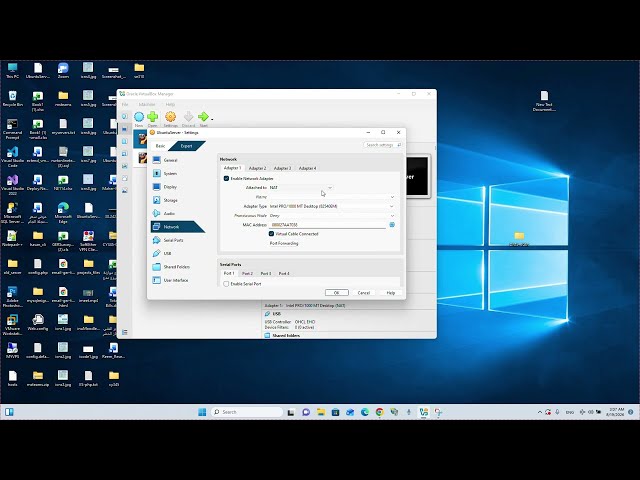
Task: Click OK to apply settings
Action: point(337,293)
